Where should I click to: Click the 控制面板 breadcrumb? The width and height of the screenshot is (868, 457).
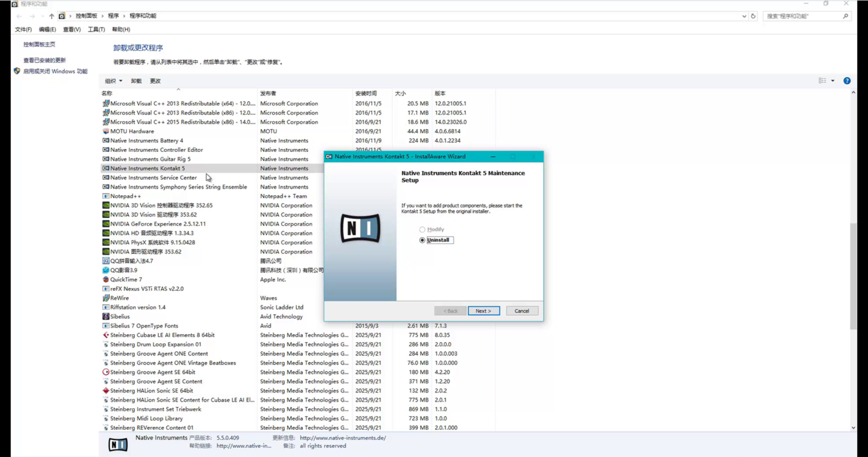click(86, 16)
